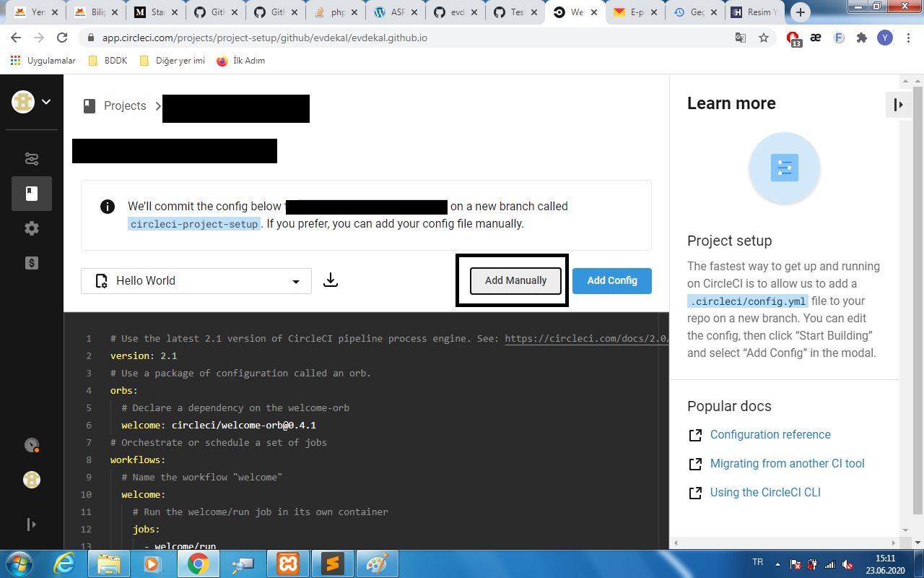Click the volume icon in system tray

pyautogui.click(x=847, y=564)
